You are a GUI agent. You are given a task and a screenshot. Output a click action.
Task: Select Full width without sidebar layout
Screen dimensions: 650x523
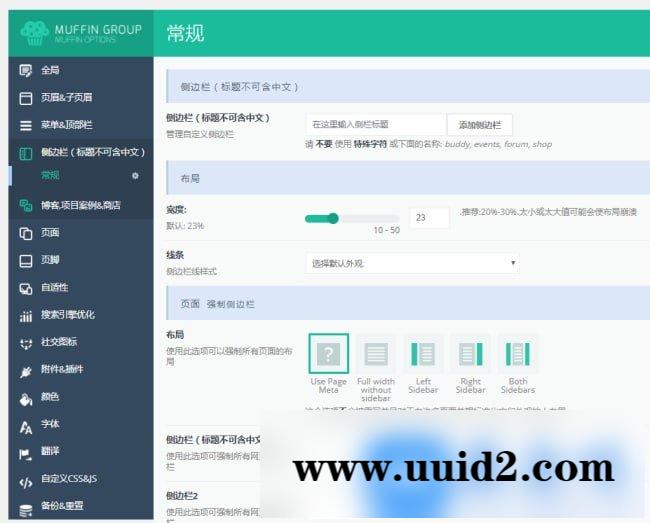[x=376, y=354]
